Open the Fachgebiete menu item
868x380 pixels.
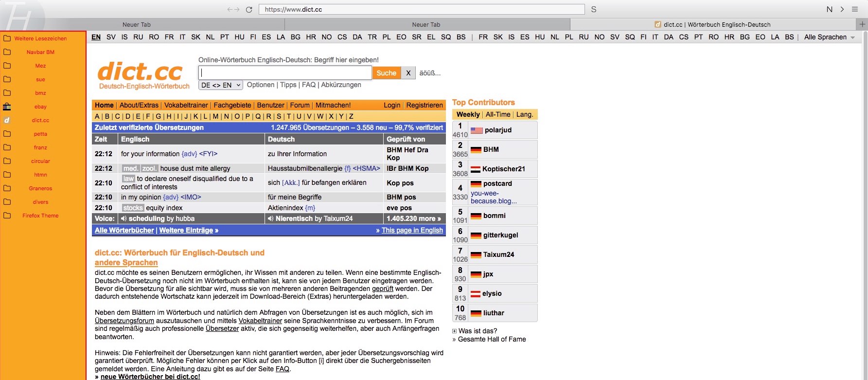pyautogui.click(x=232, y=105)
